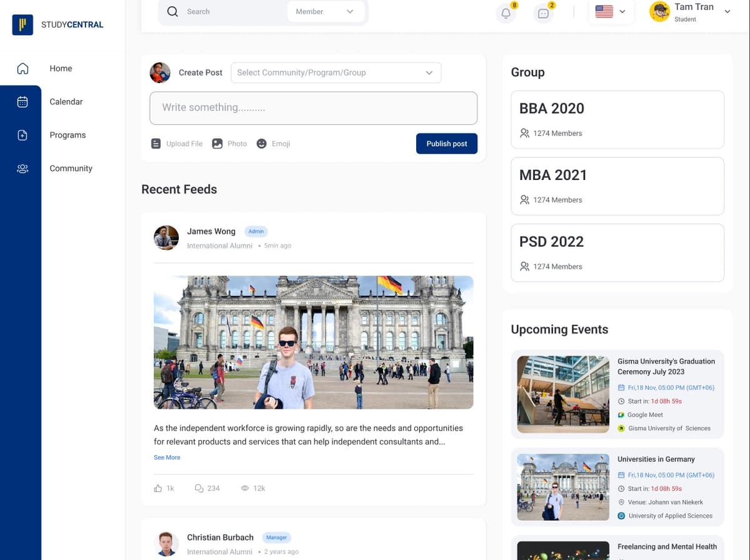Viewport: 750px width, 560px height.
Task: Click the Universities in Germany event thumbnail
Action: [x=562, y=487]
